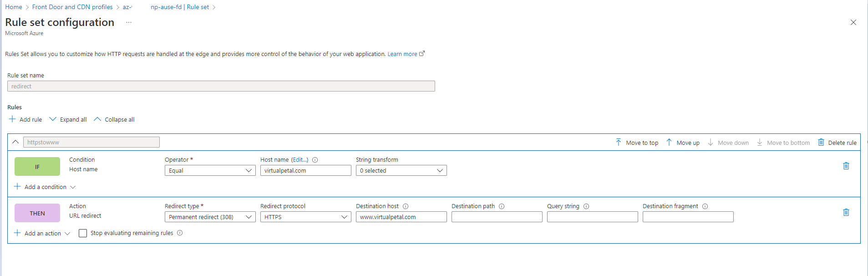Move the rule to top
The width and height of the screenshot is (868, 276).
coord(637,143)
